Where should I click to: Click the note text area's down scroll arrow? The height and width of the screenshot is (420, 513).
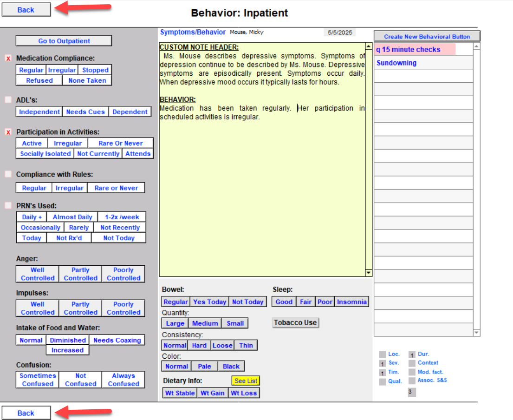click(x=369, y=273)
